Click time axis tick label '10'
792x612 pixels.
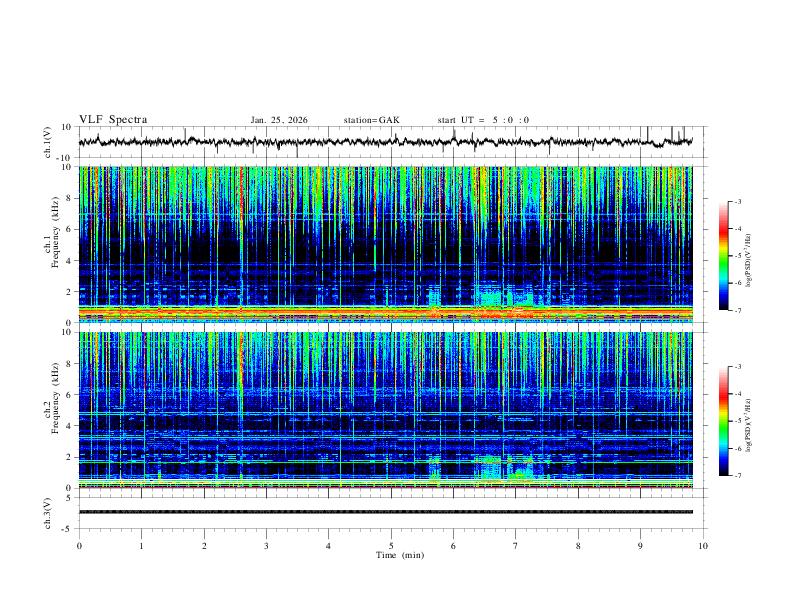tap(703, 546)
